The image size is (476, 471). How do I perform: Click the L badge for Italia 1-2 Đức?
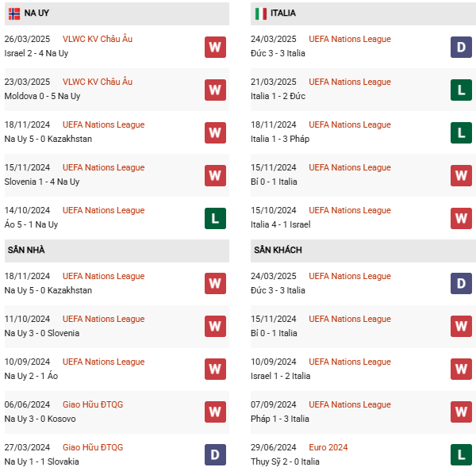(x=461, y=90)
